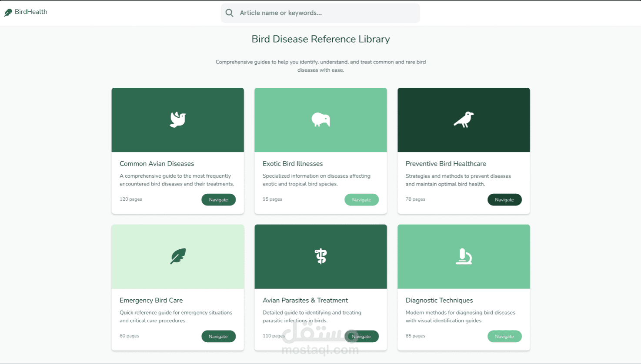Click the magnifying glass search icon

click(x=229, y=13)
